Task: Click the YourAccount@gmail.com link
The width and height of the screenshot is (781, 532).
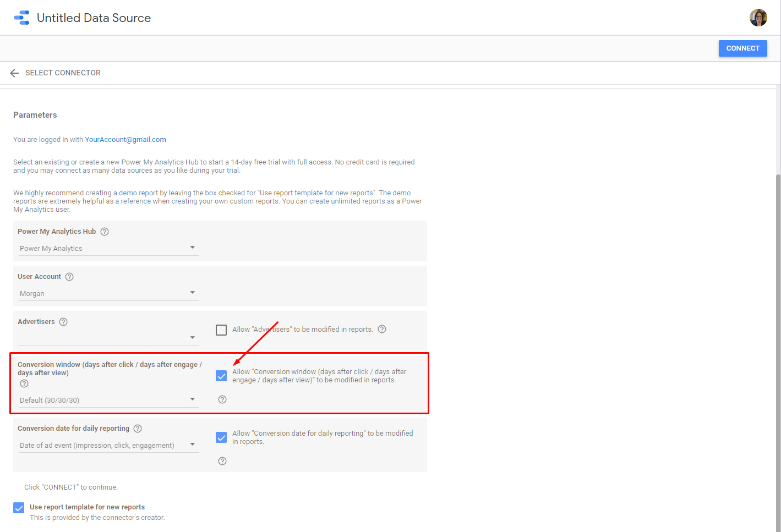Action: click(125, 140)
